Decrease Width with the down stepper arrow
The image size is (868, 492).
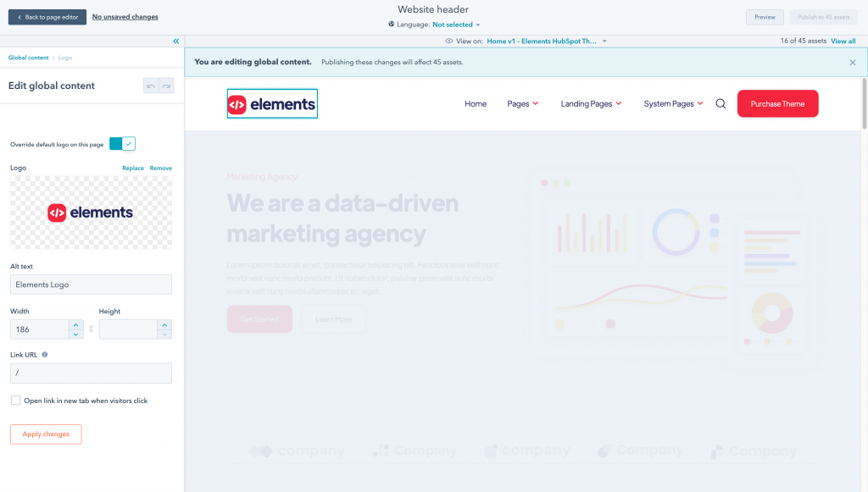tap(75, 334)
